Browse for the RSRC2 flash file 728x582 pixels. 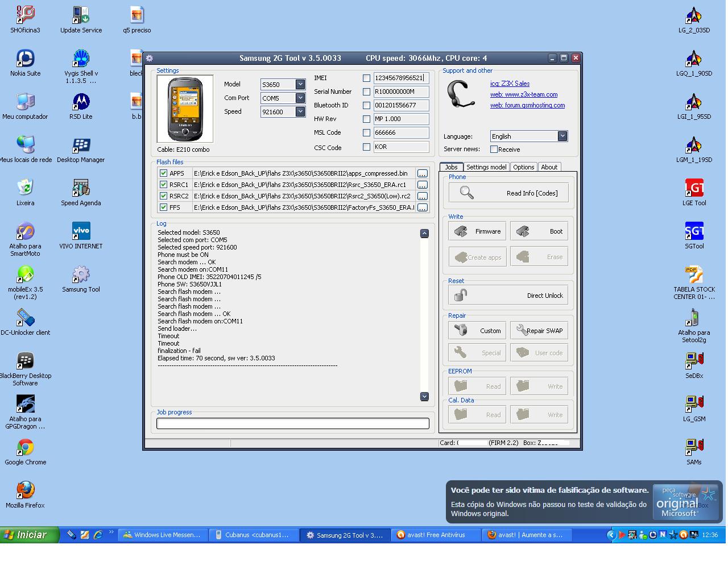coord(422,196)
